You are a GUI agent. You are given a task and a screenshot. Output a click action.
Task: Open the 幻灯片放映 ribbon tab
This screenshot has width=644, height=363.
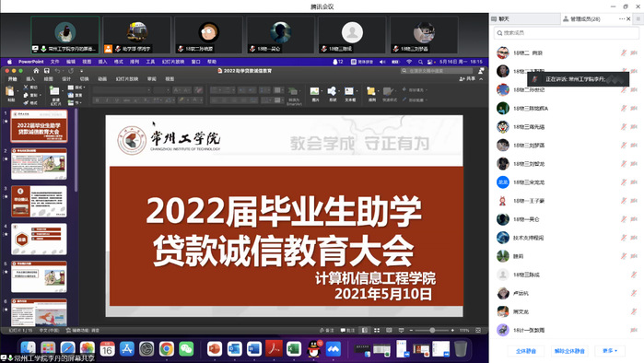pyautogui.click(x=127, y=79)
